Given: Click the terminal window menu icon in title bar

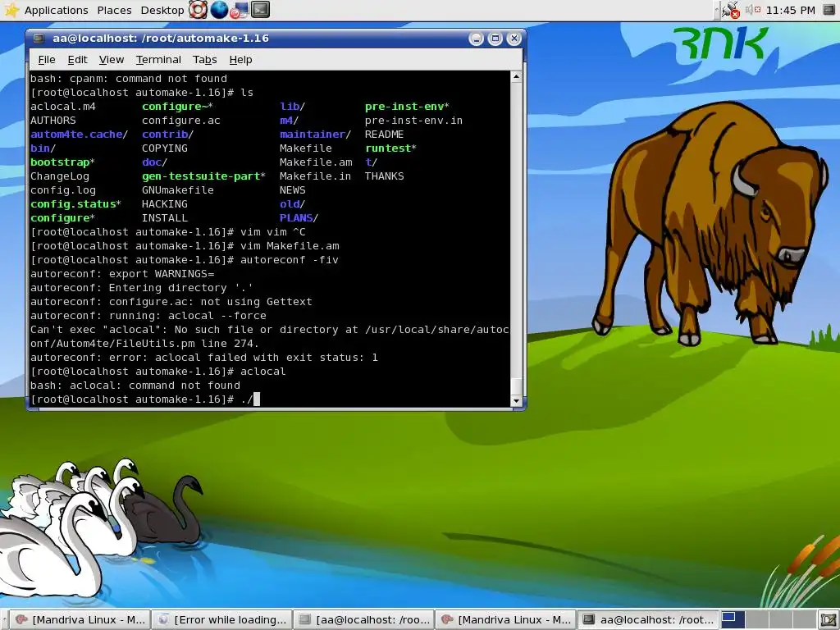Looking at the screenshot, I should (x=39, y=38).
